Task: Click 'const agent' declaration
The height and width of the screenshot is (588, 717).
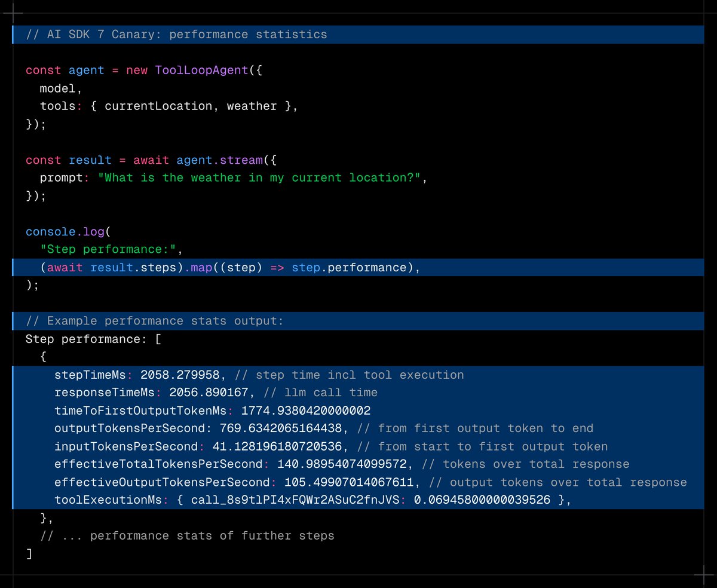Action: (65, 70)
